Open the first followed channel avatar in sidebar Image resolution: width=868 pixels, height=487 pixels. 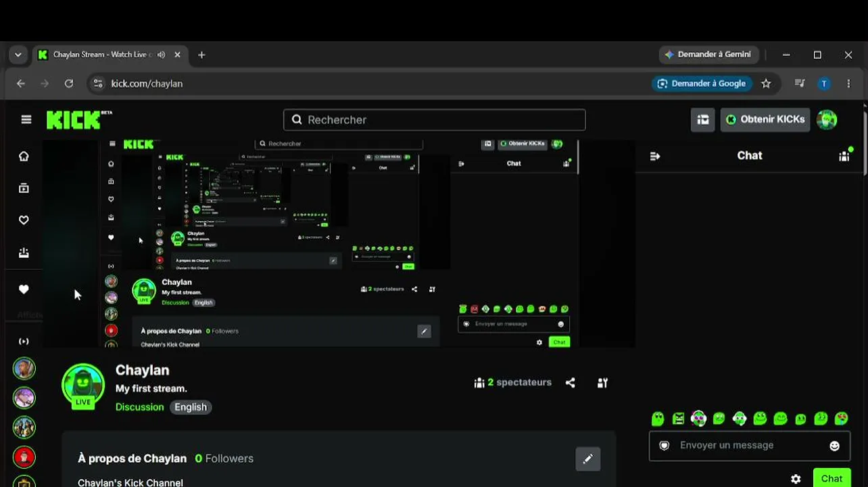pos(24,369)
